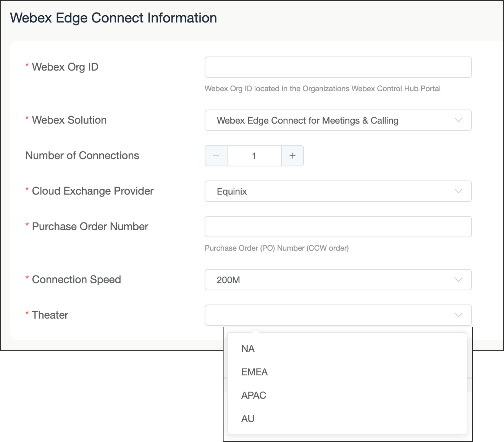Click the Webex Org ID label
The width and height of the screenshot is (504, 442).
coord(65,67)
